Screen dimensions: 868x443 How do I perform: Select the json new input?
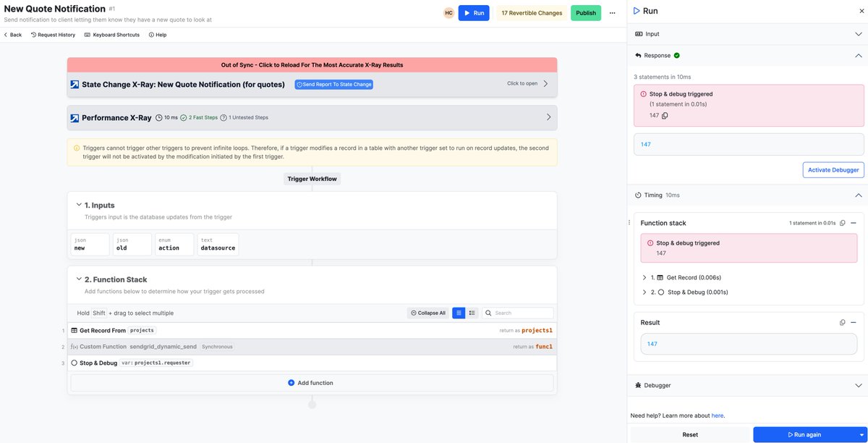(x=90, y=244)
